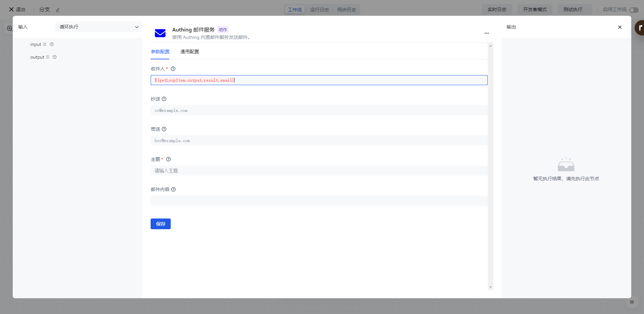Screen dimensions: 644x314
Task: Click the help icon beside 密送
Action: tap(164, 129)
